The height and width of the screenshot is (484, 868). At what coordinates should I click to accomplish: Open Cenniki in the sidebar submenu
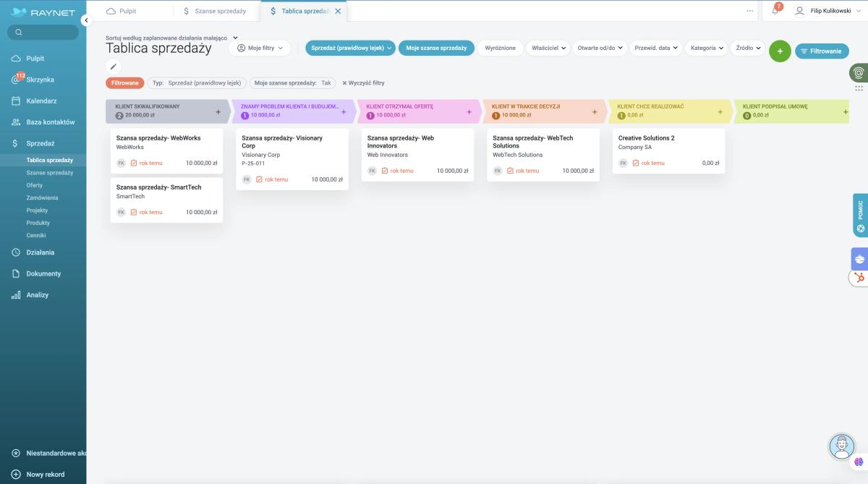click(x=36, y=235)
